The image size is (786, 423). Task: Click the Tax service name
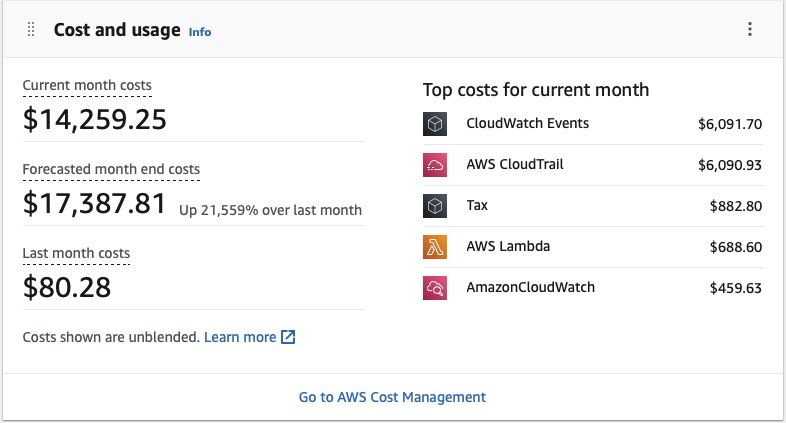click(477, 205)
